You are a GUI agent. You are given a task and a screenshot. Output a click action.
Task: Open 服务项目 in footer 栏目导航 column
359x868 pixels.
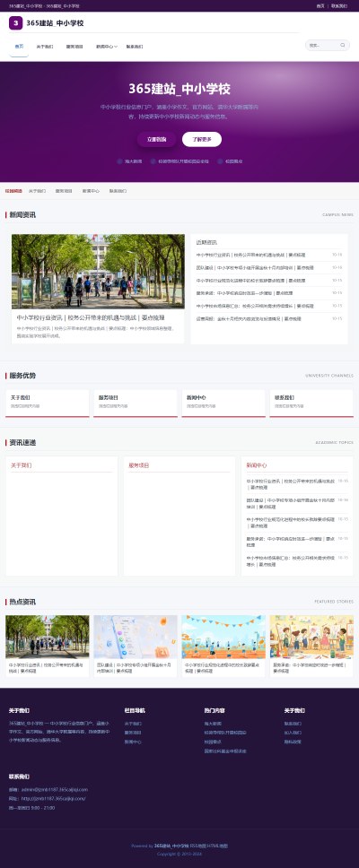[x=133, y=733]
